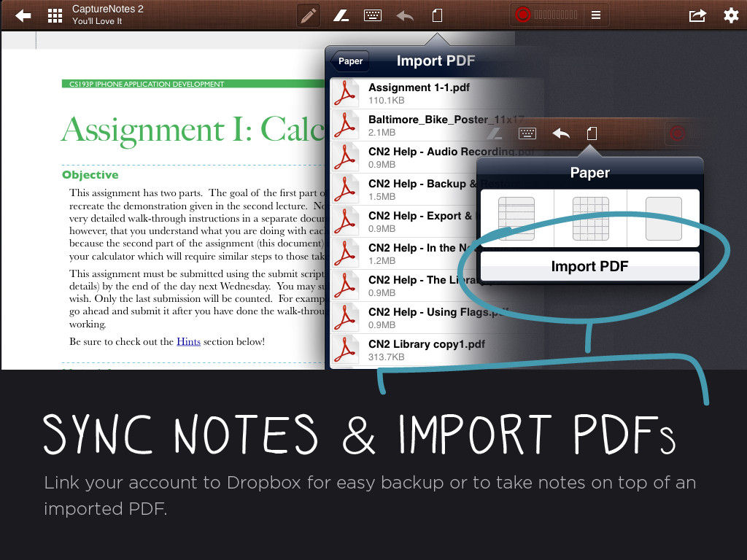747x560 pixels.
Task: Select the CN2 Help - The Library file
Action: (x=437, y=286)
